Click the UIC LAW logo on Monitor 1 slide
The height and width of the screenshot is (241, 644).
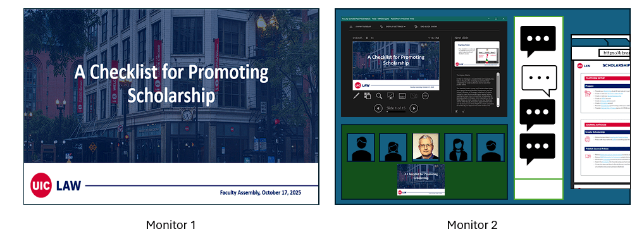click(x=56, y=186)
